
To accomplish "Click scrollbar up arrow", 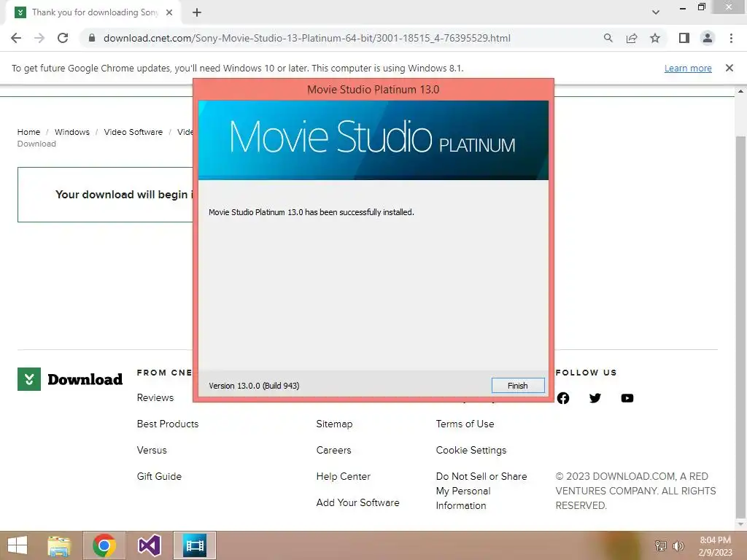I will (x=740, y=91).
